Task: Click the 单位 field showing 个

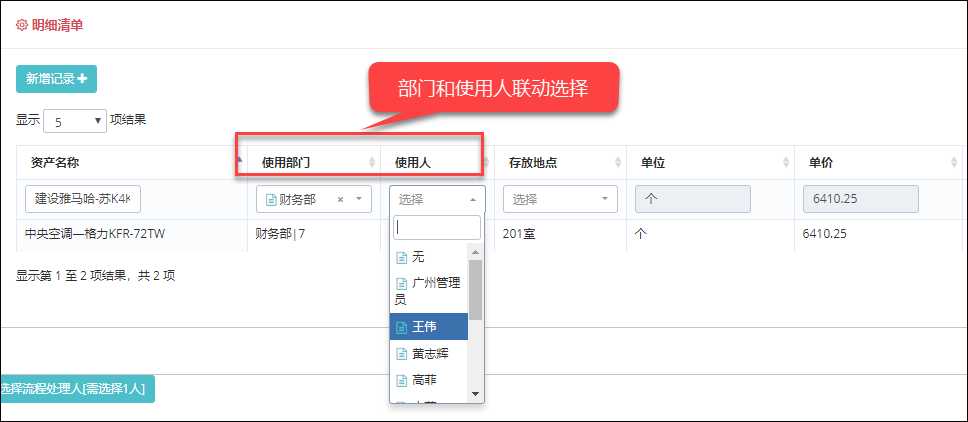Action: [693, 199]
